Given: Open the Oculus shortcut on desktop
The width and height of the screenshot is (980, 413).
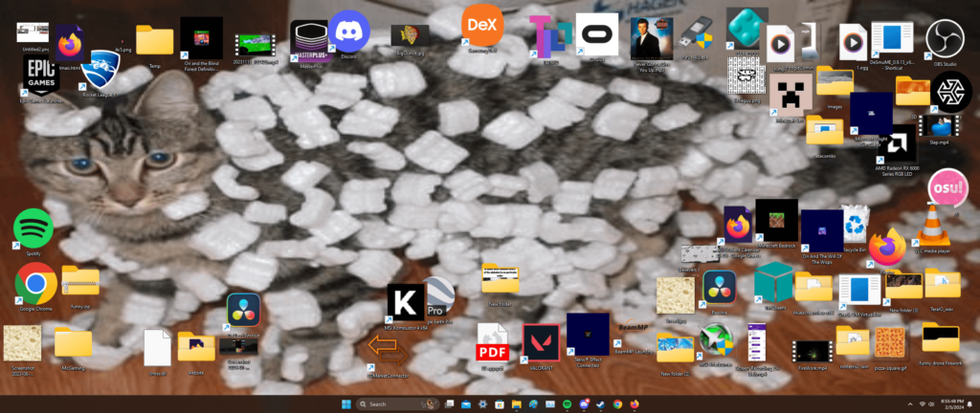Looking at the screenshot, I should point(597,34).
